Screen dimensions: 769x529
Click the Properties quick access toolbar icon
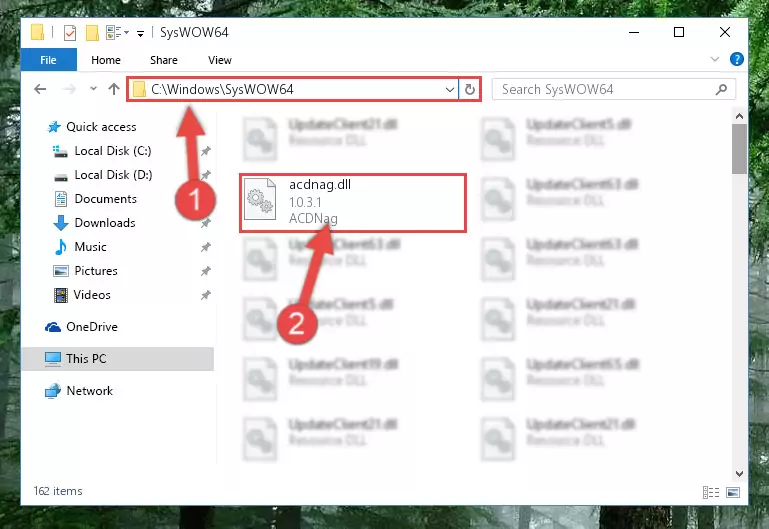(70, 33)
